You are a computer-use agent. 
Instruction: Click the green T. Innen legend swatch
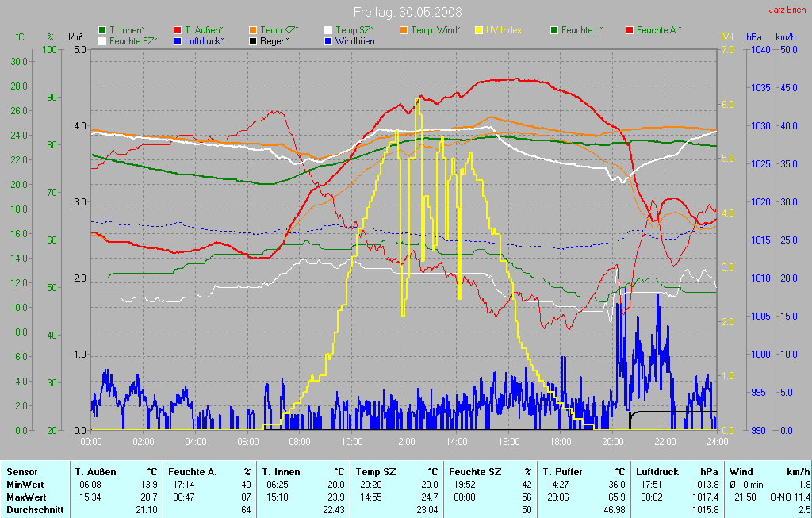coord(102,31)
